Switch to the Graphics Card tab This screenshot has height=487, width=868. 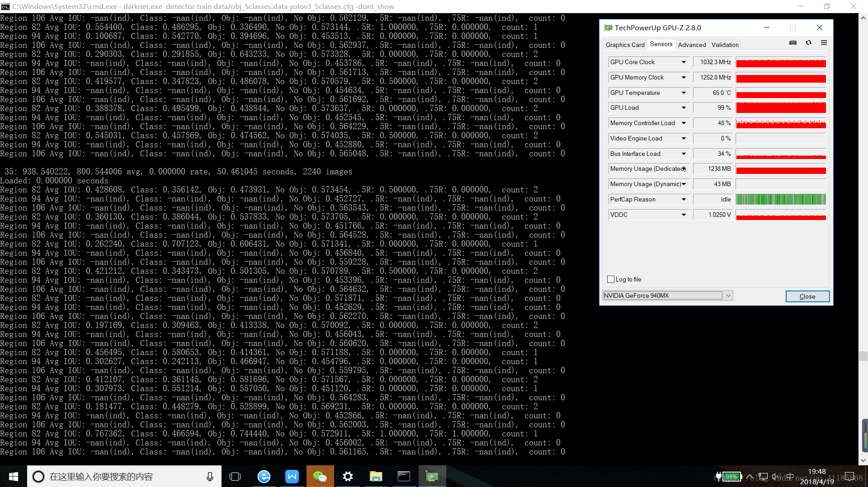click(625, 45)
